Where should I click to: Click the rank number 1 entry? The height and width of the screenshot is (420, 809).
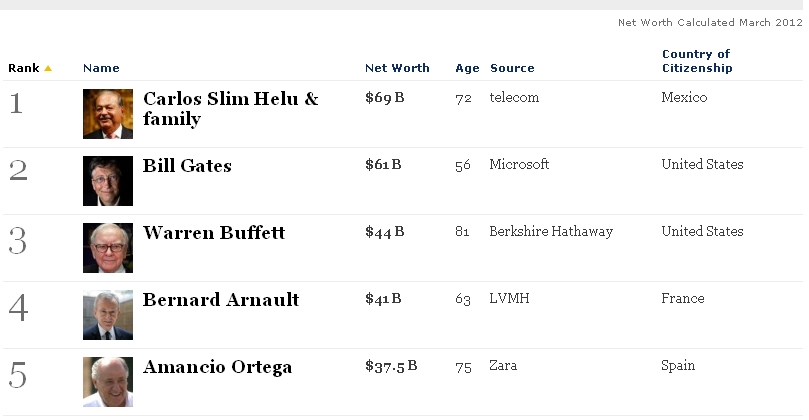[x=16, y=103]
